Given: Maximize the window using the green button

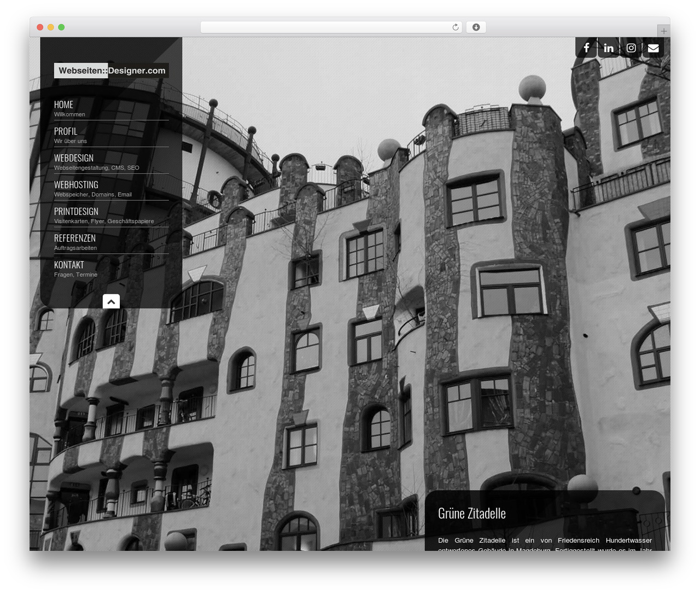Looking at the screenshot, I should tap(61, 27).
